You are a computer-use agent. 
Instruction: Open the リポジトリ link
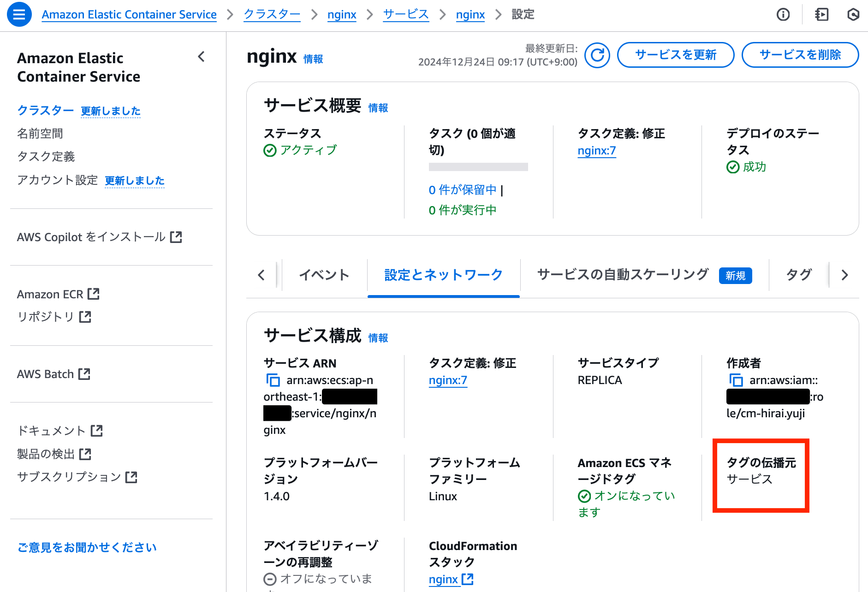54,317
